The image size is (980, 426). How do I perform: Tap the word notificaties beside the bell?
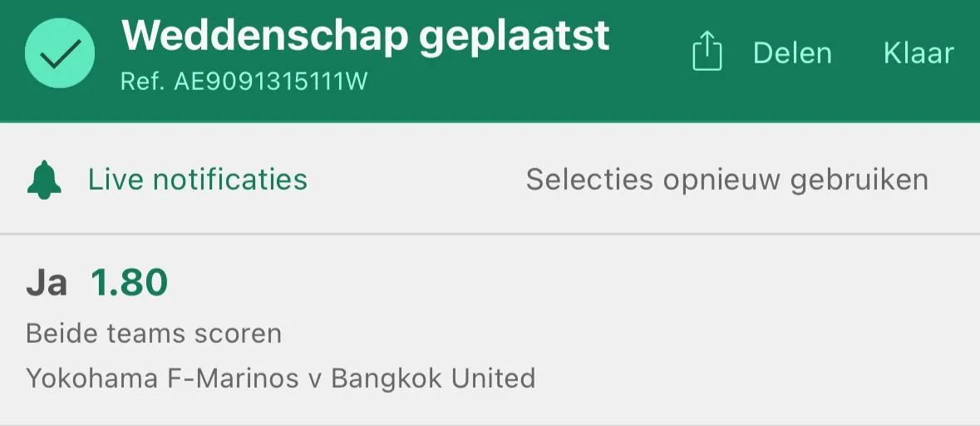(230, 180)
